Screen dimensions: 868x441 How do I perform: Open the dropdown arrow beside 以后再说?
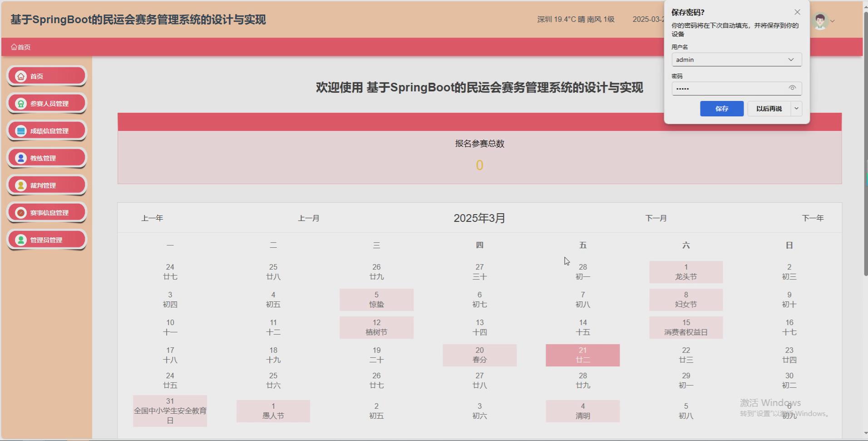797,108
